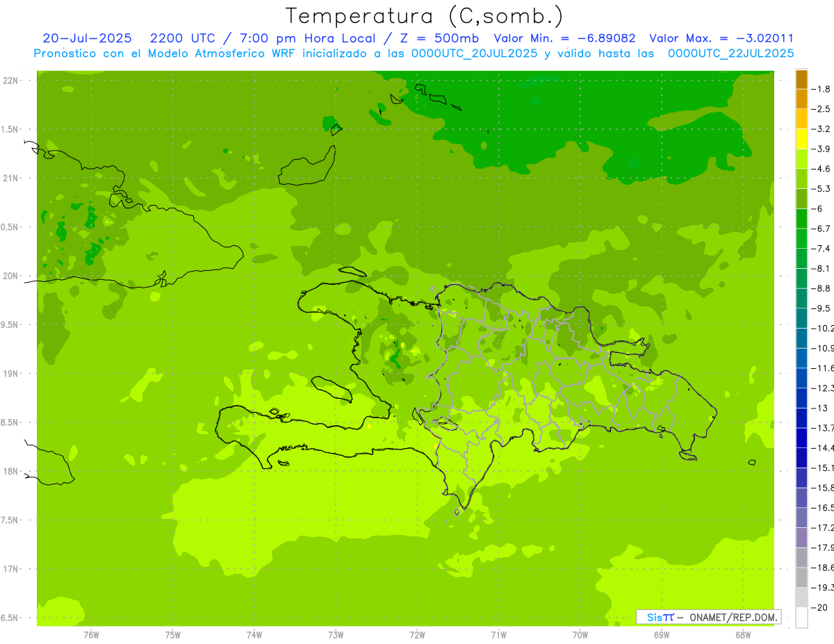Click the '-3.2' colorbar value

(822, 129)
